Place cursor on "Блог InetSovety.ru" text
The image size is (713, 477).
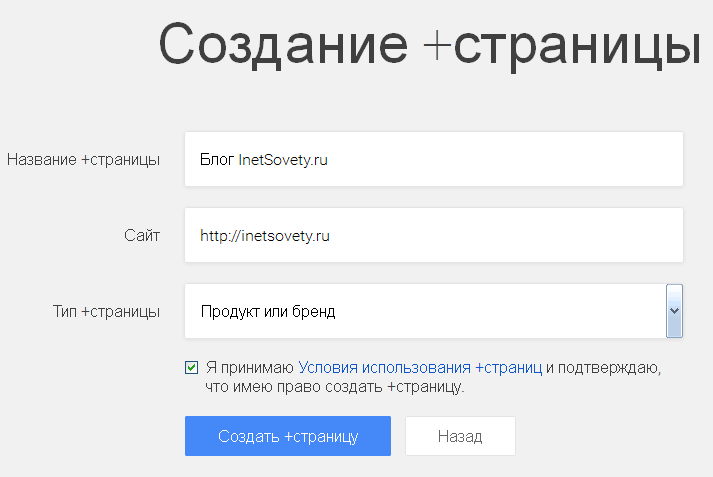pyautogui.click(x=264, y=160)
